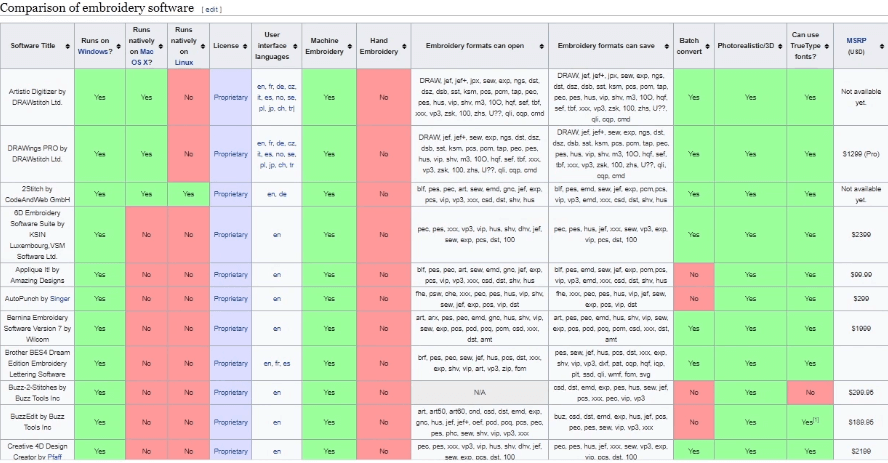Open the Linux header link

click(184, 62)
